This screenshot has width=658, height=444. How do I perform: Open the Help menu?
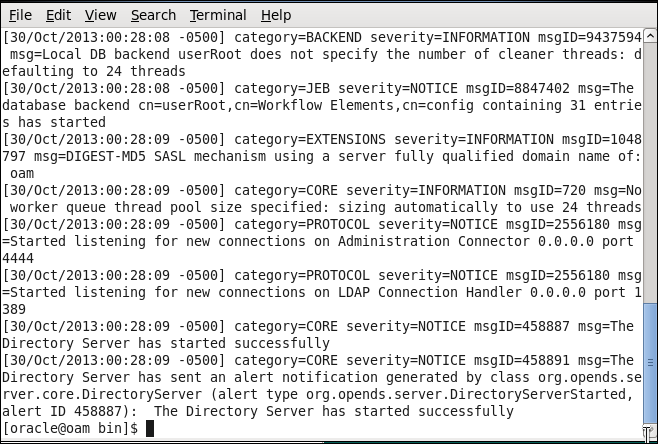pyautogui.click(x=276, y=15)
